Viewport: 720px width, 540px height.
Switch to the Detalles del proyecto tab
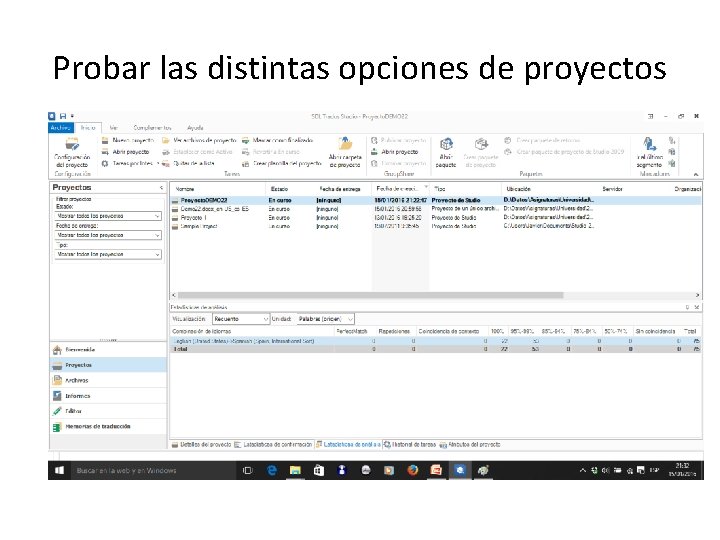click(x=202, y=444)
